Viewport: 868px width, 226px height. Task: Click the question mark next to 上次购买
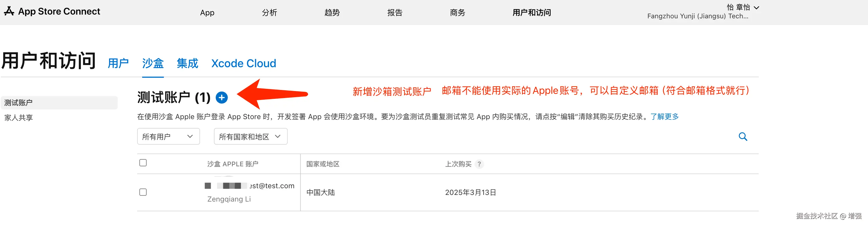click(479, 164)
